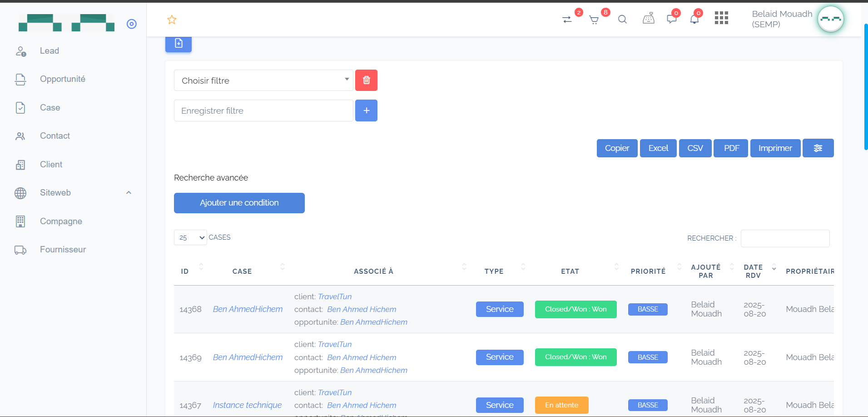Click the red trash delete filter button
The height and width of the screenshot is (417, 868).
coord(366,80)
